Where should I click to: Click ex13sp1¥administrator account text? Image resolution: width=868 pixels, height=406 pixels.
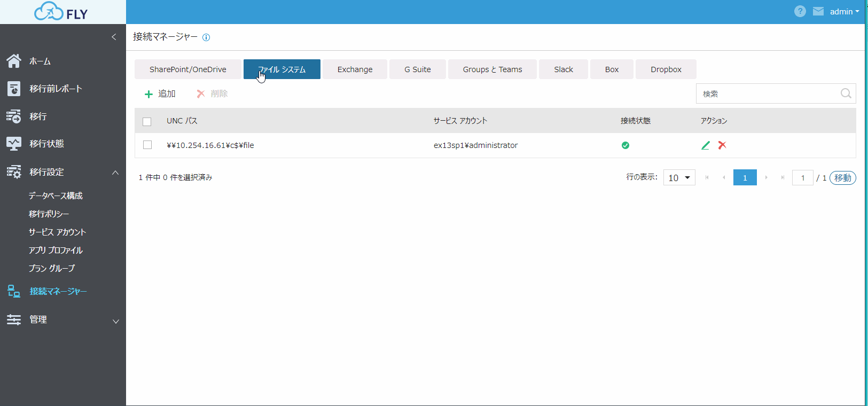coord(475,145)
